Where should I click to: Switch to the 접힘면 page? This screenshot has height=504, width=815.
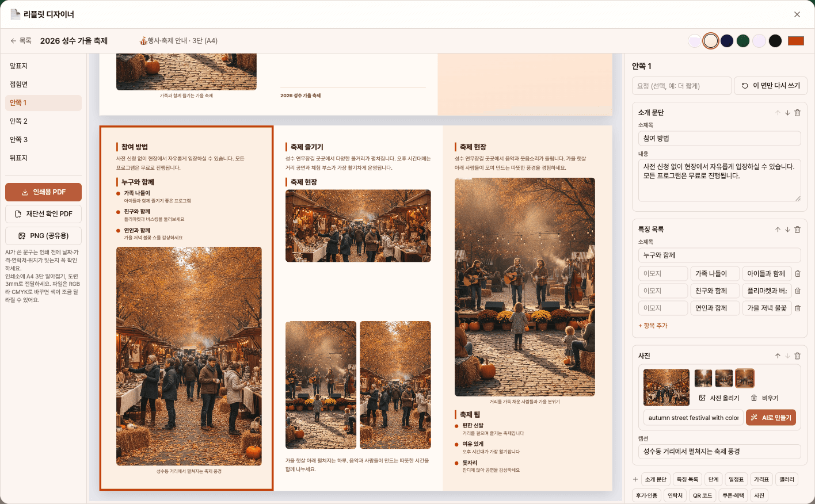pos(43,85)
